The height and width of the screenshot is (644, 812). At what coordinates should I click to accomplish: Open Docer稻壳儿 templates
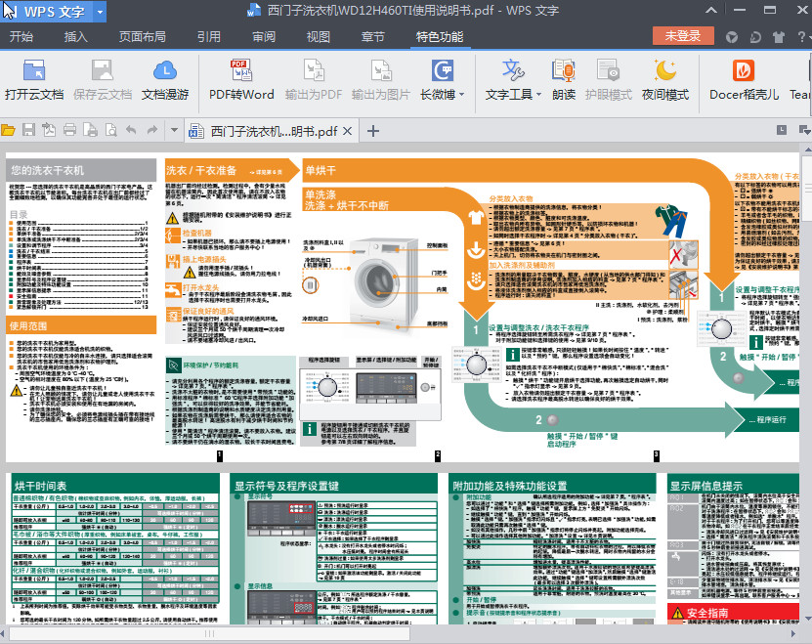tap(744, 80)
